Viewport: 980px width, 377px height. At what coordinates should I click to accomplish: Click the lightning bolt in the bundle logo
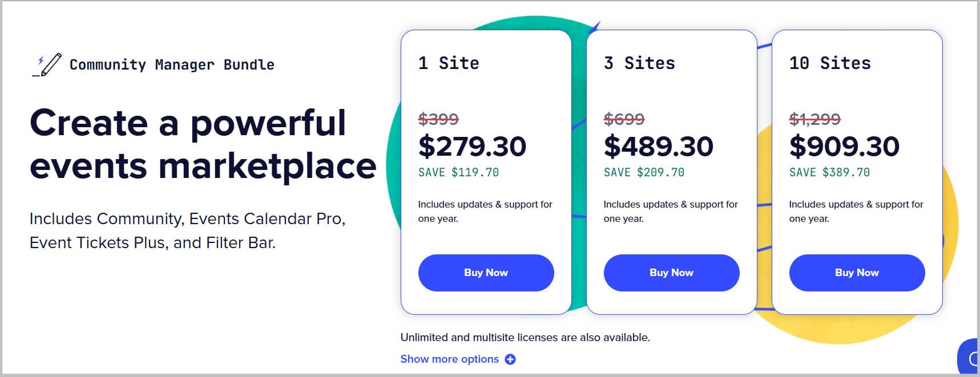40,59
